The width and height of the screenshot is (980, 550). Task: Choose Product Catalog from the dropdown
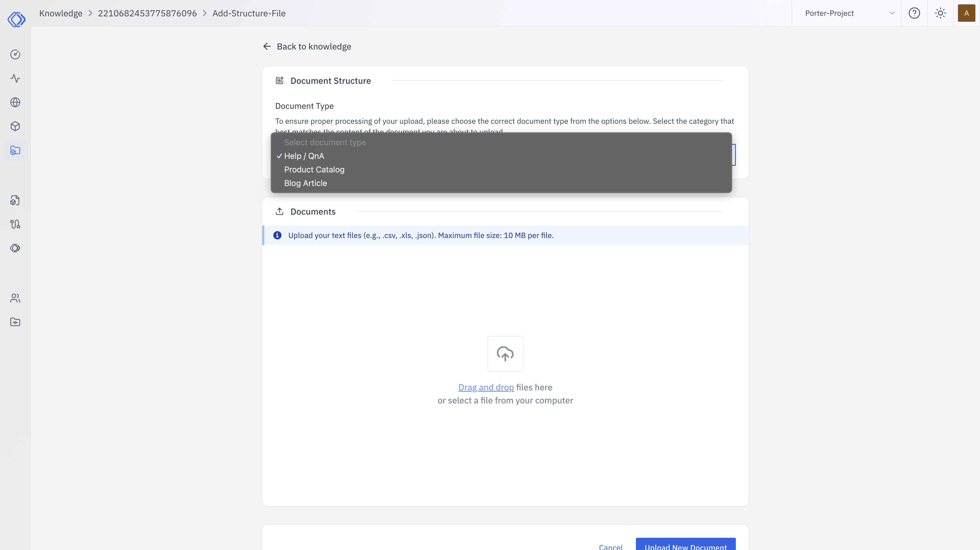pos(314,169)
